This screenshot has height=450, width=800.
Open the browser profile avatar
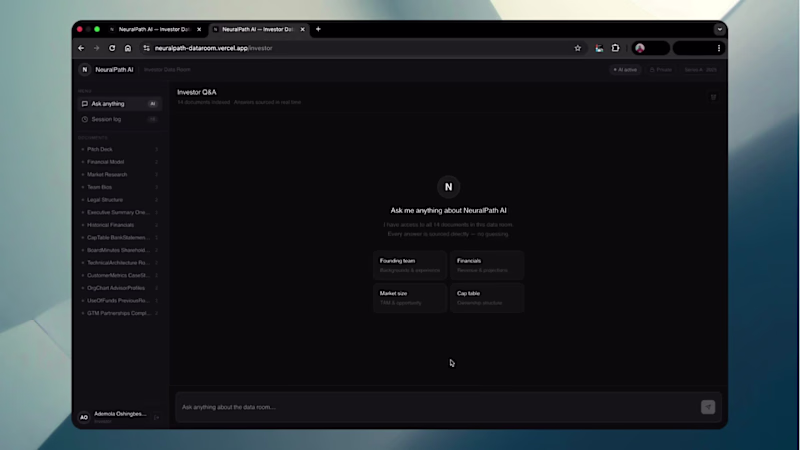(x=640, y=48)
